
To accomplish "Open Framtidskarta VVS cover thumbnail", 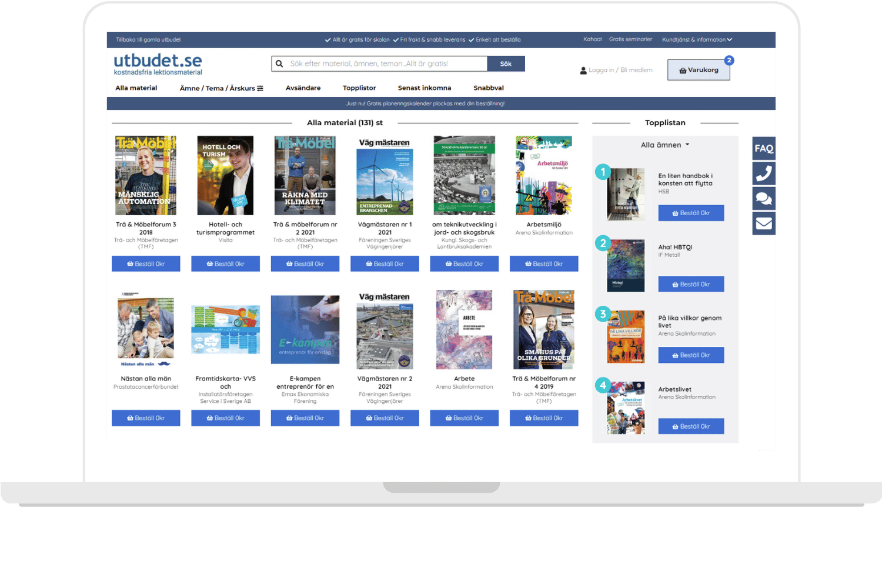I will point(225,330).
